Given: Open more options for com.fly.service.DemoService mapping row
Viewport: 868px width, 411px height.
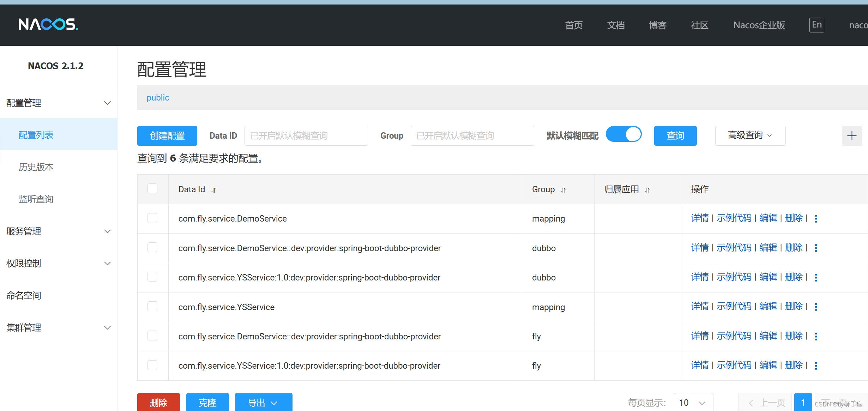Looking at the screenshot, I should (816, 219).
